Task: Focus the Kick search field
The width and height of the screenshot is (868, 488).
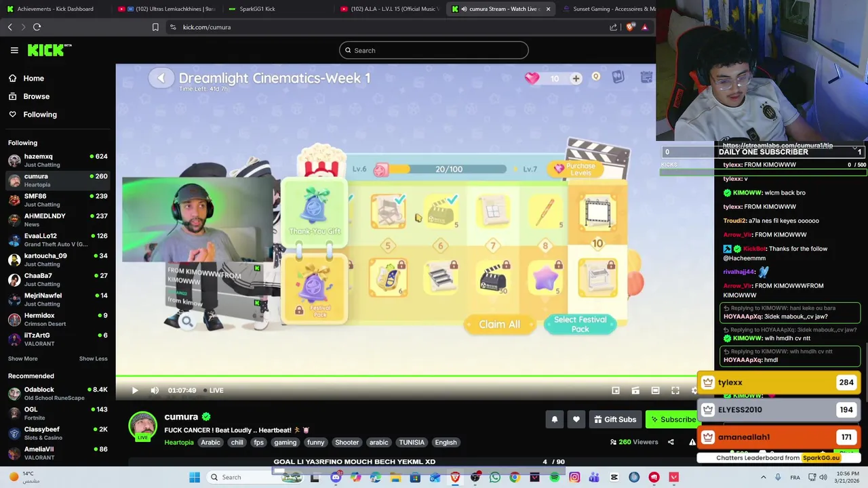Action: [434, 50]
